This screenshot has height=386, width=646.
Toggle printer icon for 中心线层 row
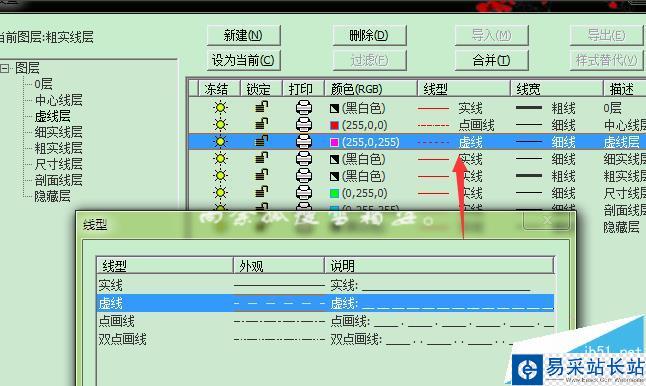304,124
